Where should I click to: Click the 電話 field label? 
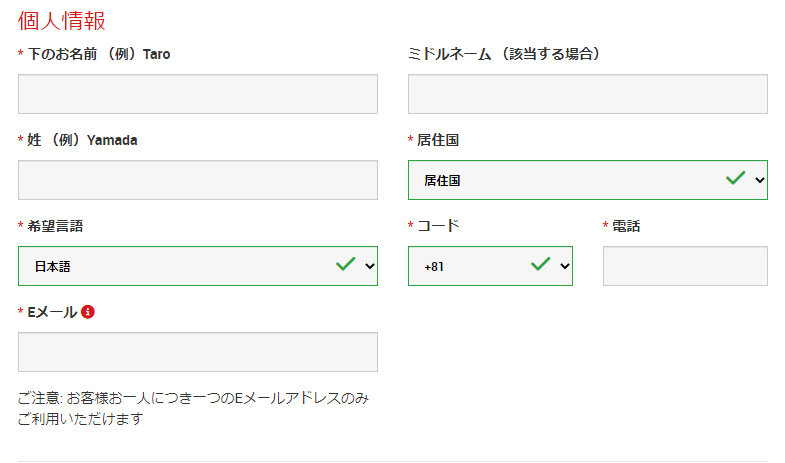[626, 226]
